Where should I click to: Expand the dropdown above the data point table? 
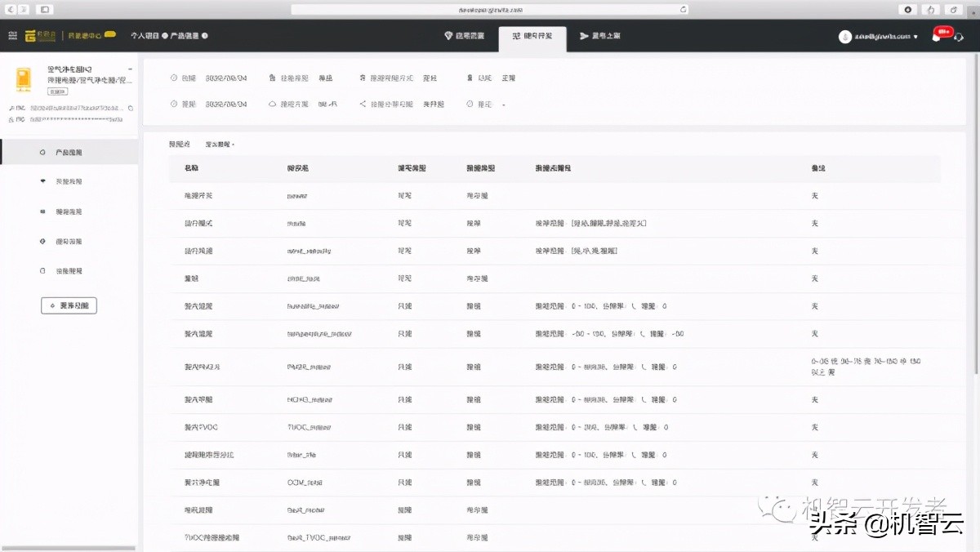point(220,145)
